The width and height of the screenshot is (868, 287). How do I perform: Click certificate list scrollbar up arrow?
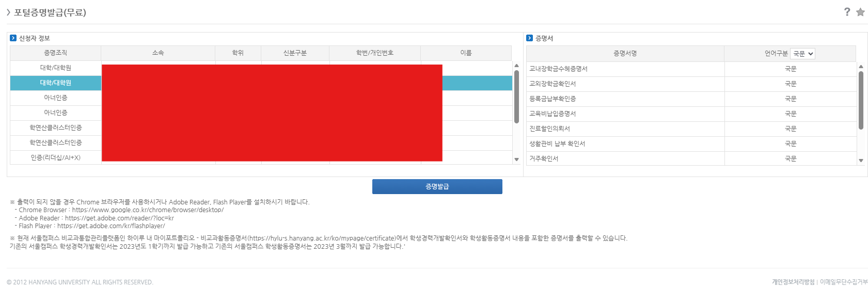click(861, 67)
